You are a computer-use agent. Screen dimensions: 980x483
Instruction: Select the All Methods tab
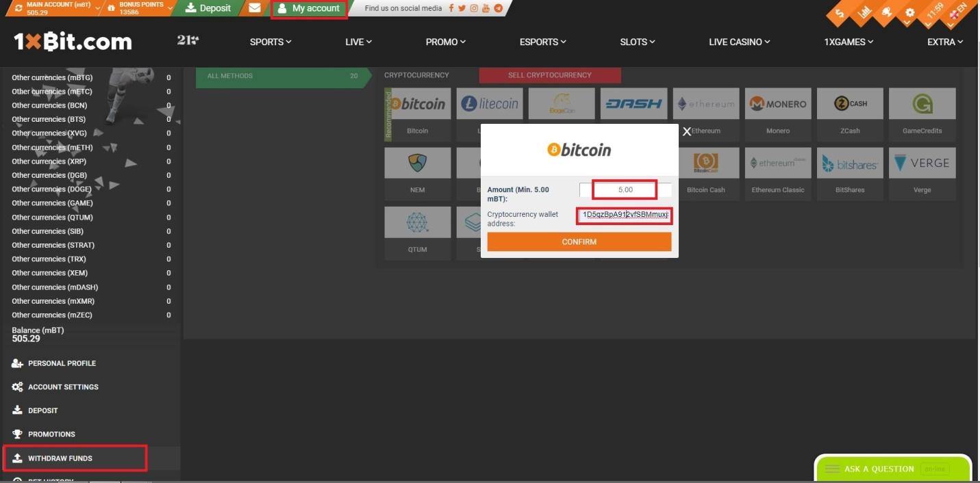282,76
